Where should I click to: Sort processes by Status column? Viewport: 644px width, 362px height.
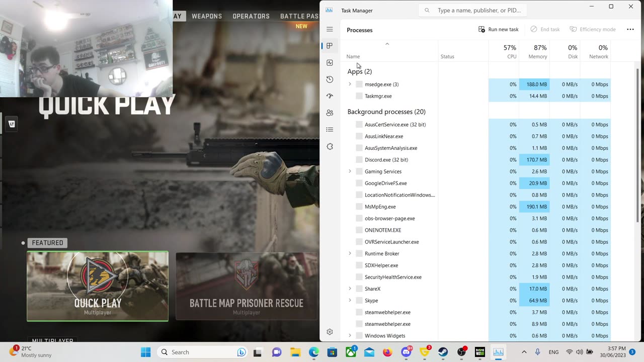tap(463, 51)
